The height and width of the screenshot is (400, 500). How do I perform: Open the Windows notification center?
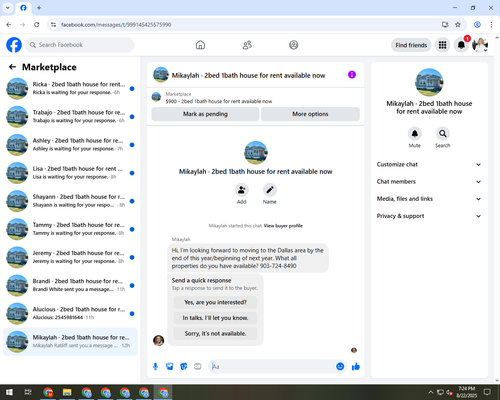[x=487, y=392]
